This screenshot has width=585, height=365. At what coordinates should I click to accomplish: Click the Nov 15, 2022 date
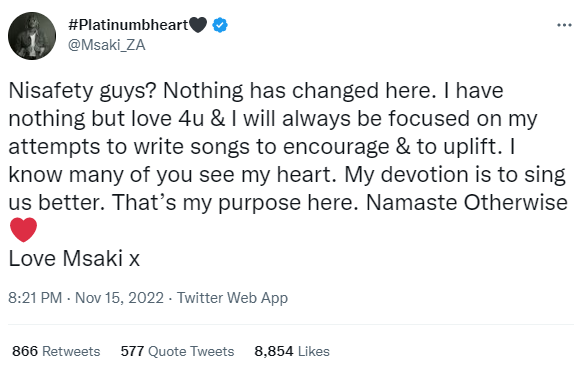click(x=119, y=298)
